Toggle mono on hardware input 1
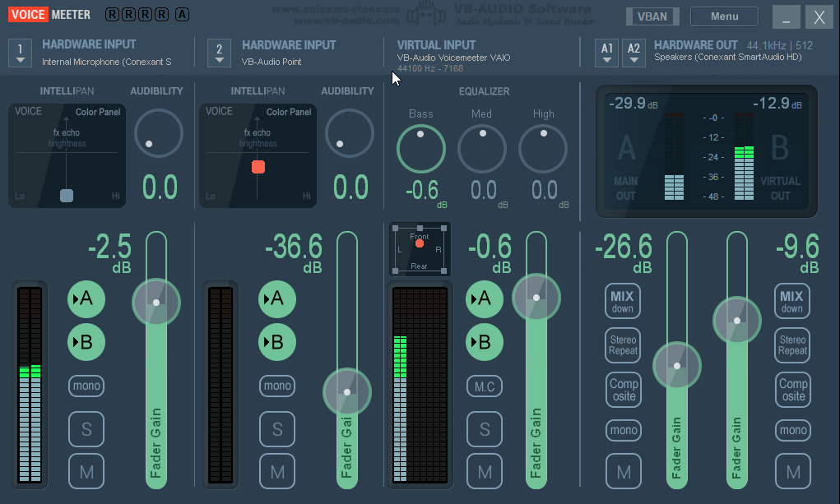This screenshot has width=840, height=504. point(86,386)
